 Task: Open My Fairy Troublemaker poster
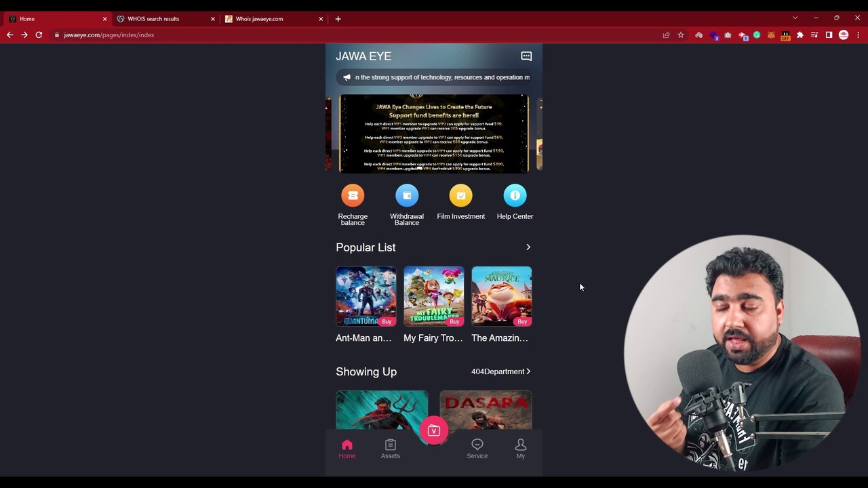[x=434, y=296]
